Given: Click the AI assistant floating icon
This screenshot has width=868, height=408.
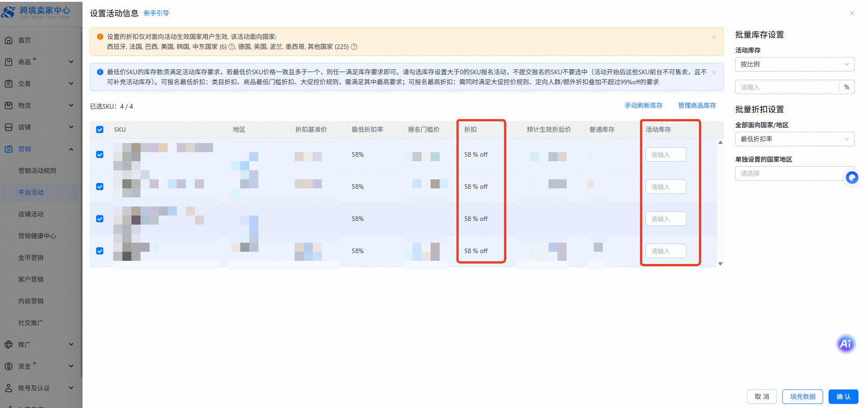Looking at the screenshot, I should 845,344.
